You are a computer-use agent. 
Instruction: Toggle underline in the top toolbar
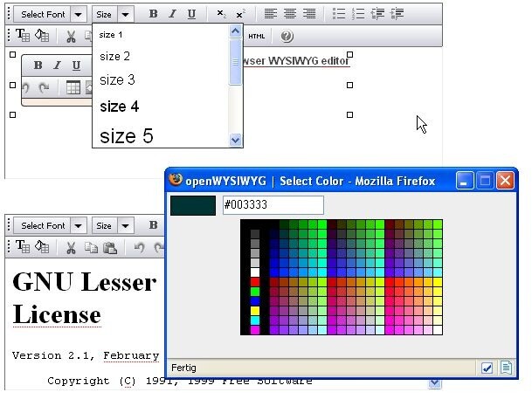pos(191,14)
